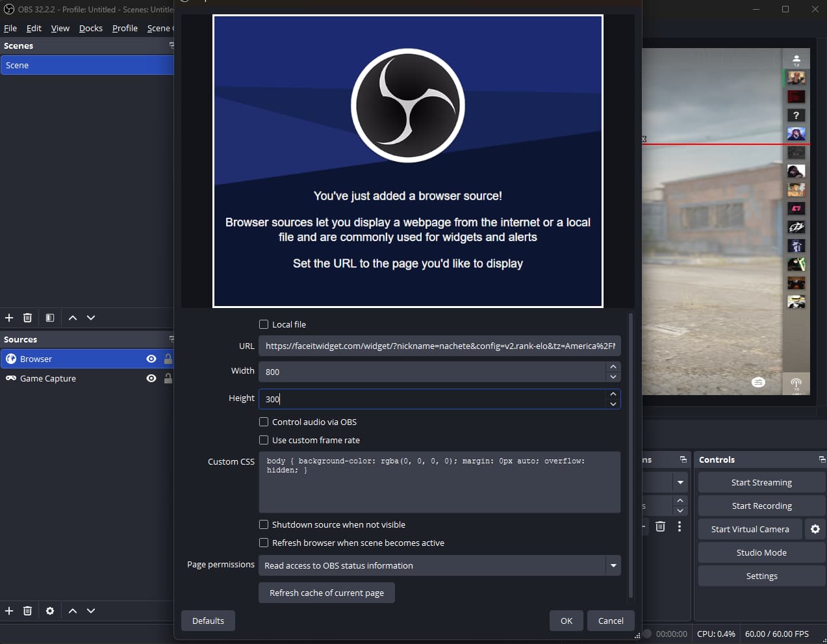Click Start Recording
This screenshot has width=827, height=644.
tap(761, 506)
